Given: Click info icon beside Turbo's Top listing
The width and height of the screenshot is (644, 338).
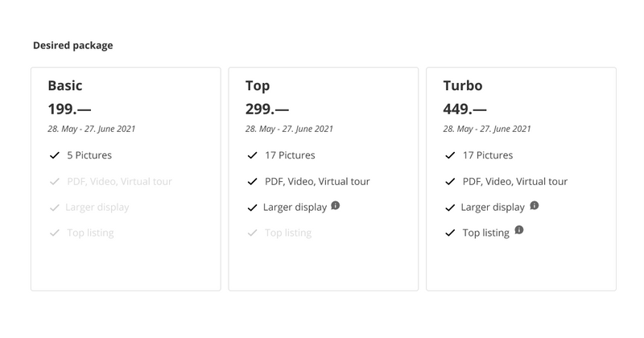Looking at the screenshot, I should coord(518,231).
